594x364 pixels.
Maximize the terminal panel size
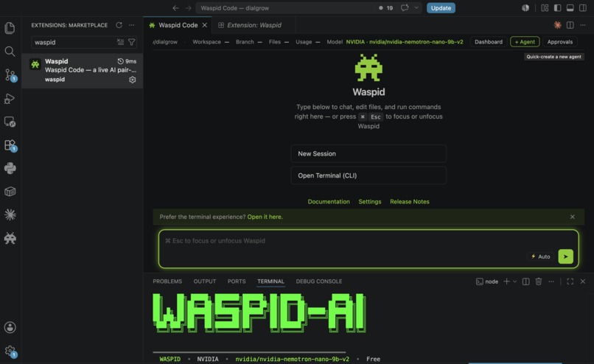coord(570,281)
